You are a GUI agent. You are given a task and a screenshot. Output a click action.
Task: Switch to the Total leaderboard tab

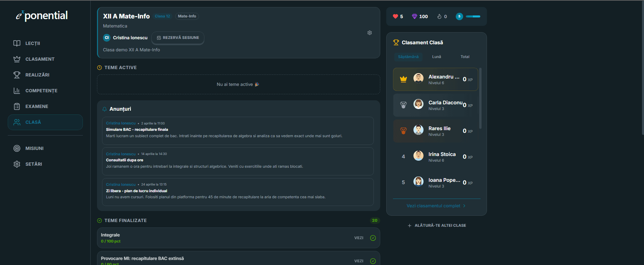tap(465, 57)
